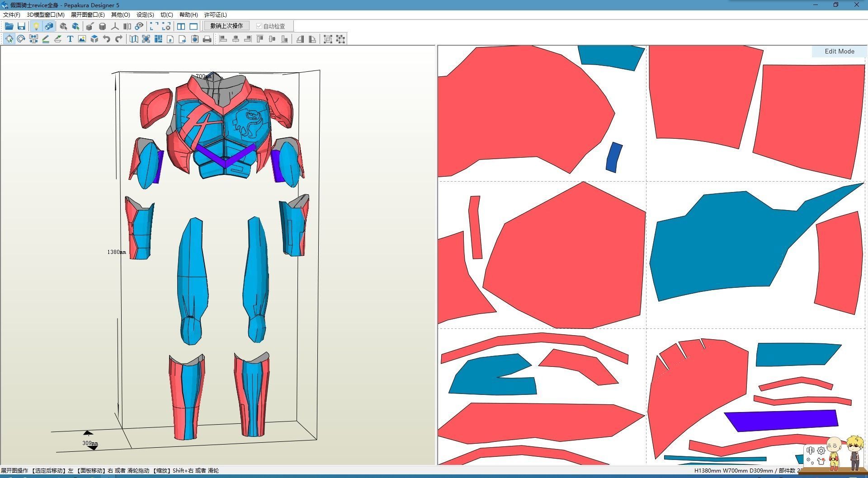Click the export page arrow icon

[183, 39]
